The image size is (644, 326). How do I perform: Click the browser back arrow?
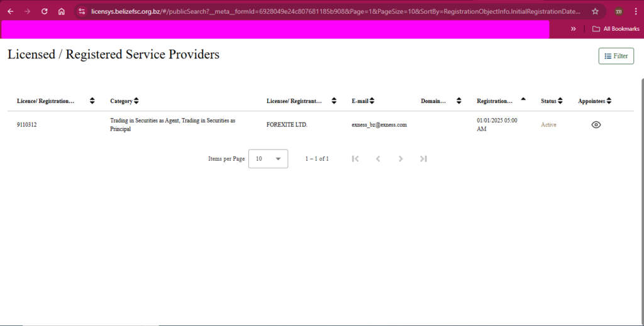click(x=10, y=11)
